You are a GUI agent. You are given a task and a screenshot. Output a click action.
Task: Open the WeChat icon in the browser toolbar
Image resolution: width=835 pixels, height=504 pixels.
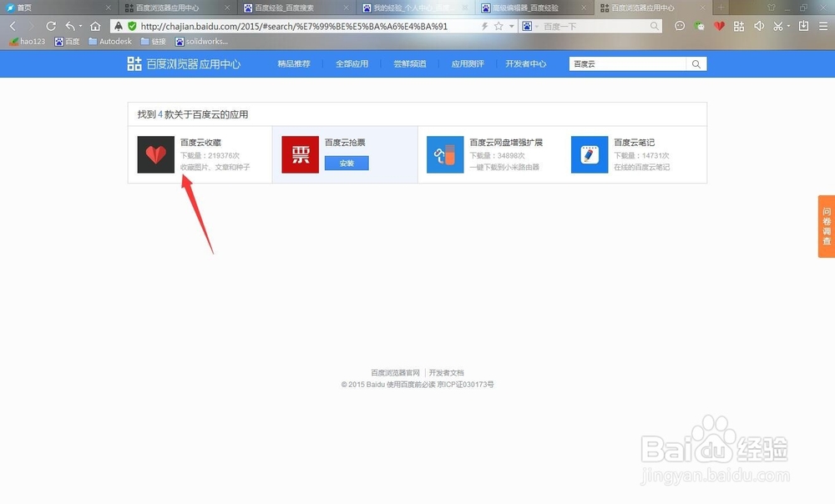(699, 26)
